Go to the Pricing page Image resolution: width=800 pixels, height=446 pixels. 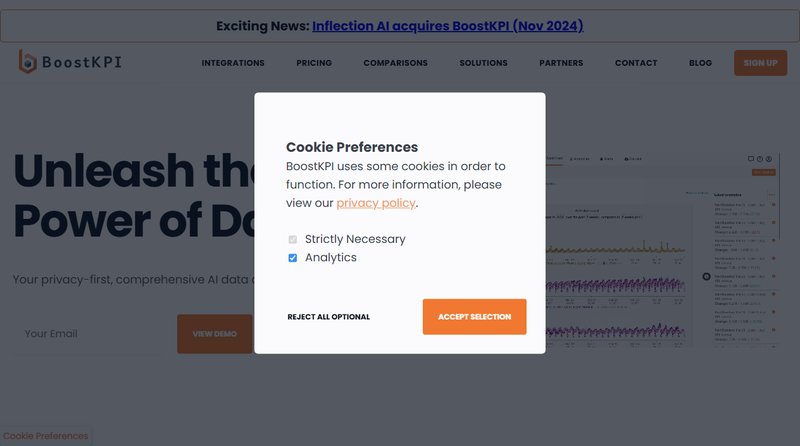coord(314,63)
